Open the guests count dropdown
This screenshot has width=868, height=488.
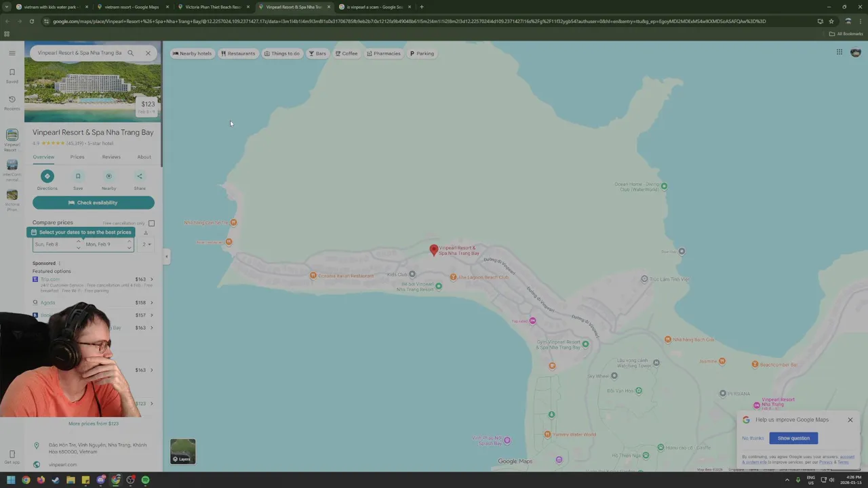pyautogui.click(x=146, y=244)
